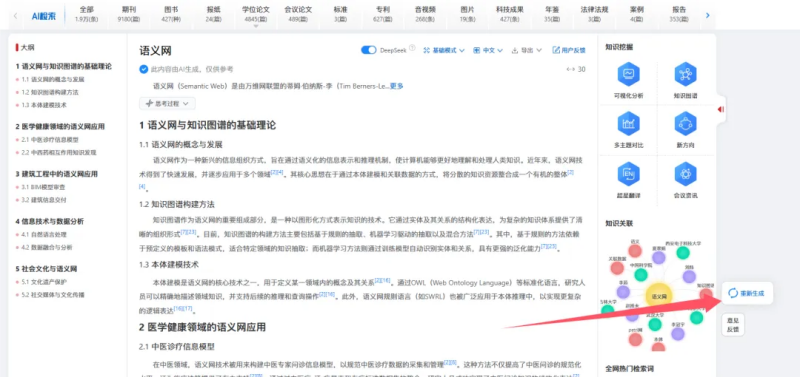This screenshot has width=800, height=377.
Task: Jump to outline item 4 信息技术与数据分析
Action: tap(50, 221)
